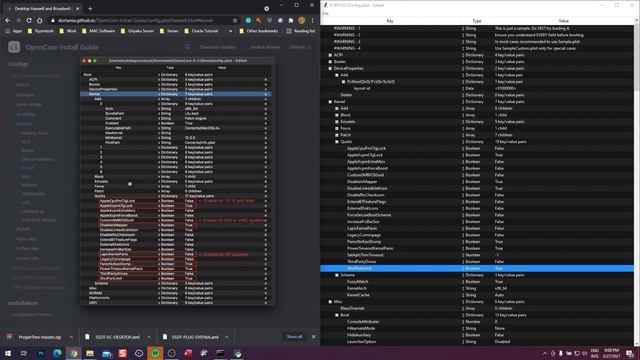
Task: Select the PanicNoKextDump row in ProperTree
Action: tap(477, 242)
